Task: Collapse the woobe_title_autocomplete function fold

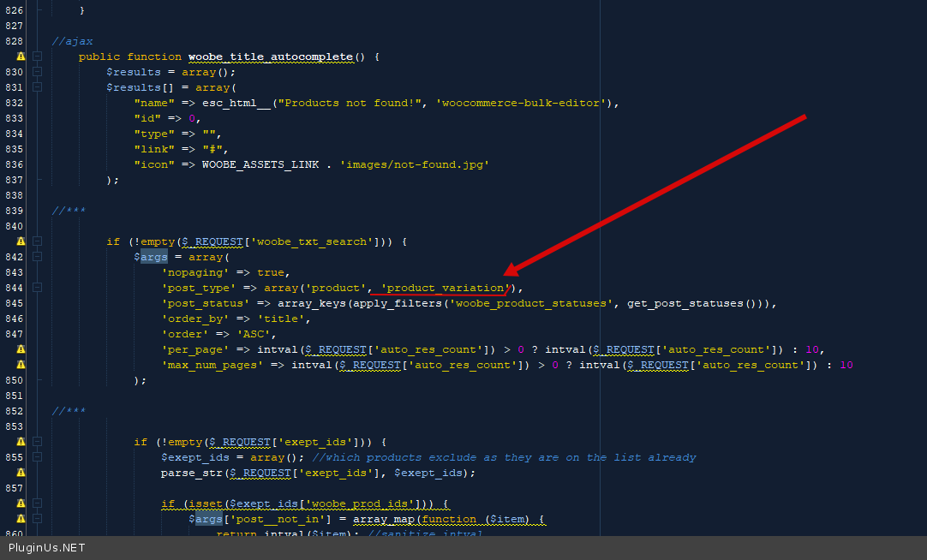Action: 37,57
